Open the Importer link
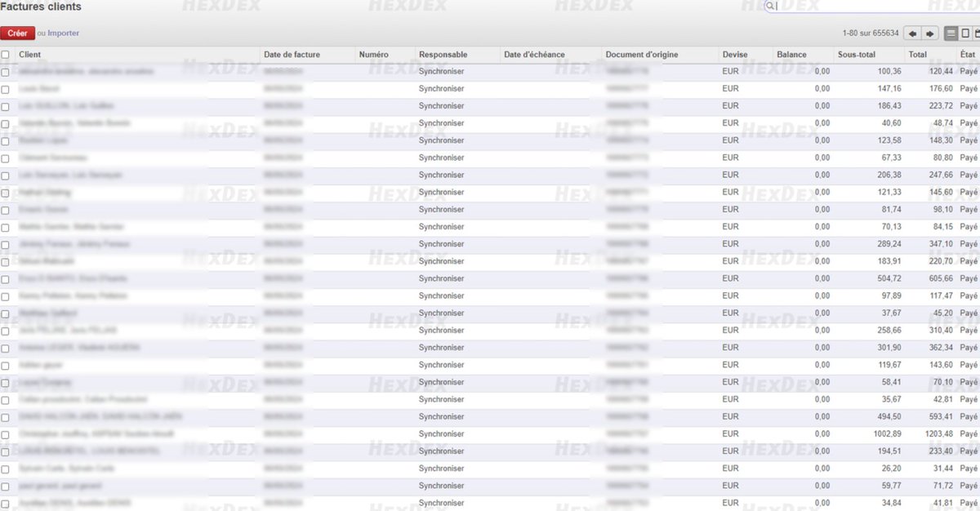Viewport: 980px width, 511px height. pyautogui.click(x=63, y=33)
